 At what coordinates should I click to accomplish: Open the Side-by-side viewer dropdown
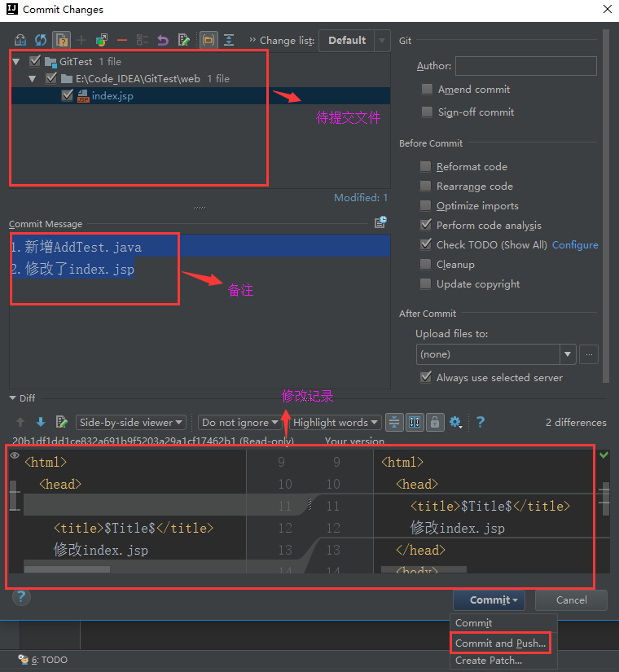pyautogui.click(x=131, y=422)
